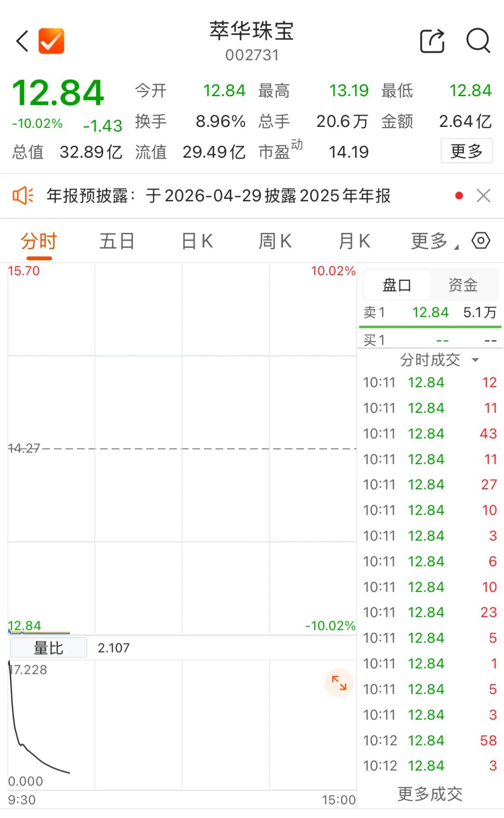Open the search magnifier icon
Screen dimensions: 504x818
pos(478,41)
